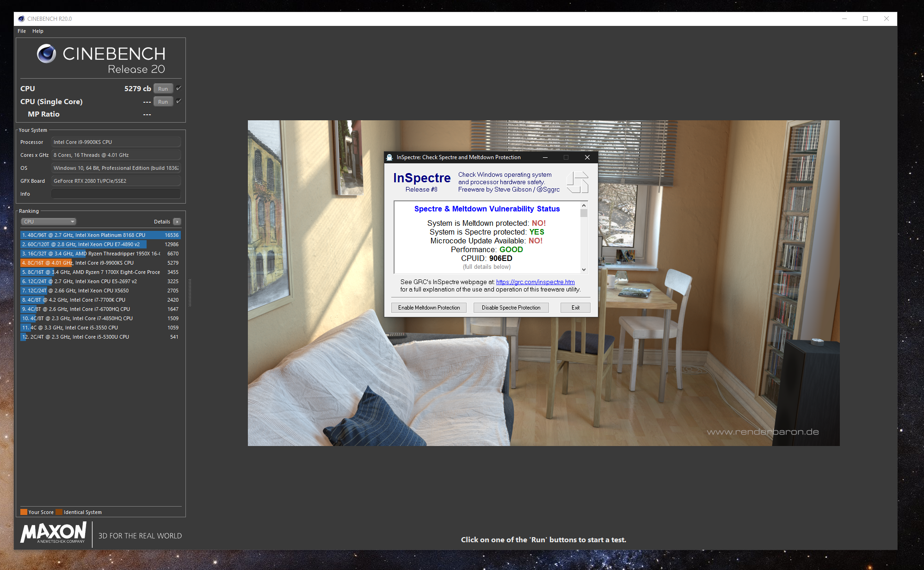The image size is (924, 570).
Task: Click the InSpectre ghost title bar icon
Action: (389, 157)
